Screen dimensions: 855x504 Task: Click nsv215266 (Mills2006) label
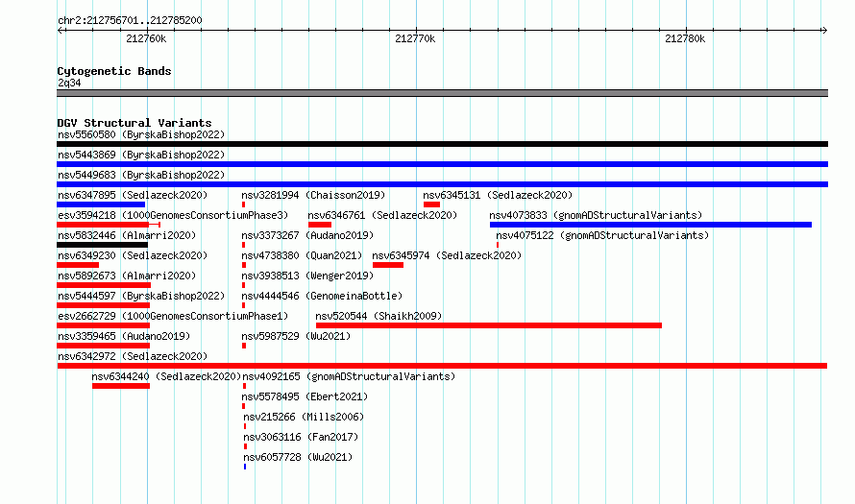click(x=304, y=417)
